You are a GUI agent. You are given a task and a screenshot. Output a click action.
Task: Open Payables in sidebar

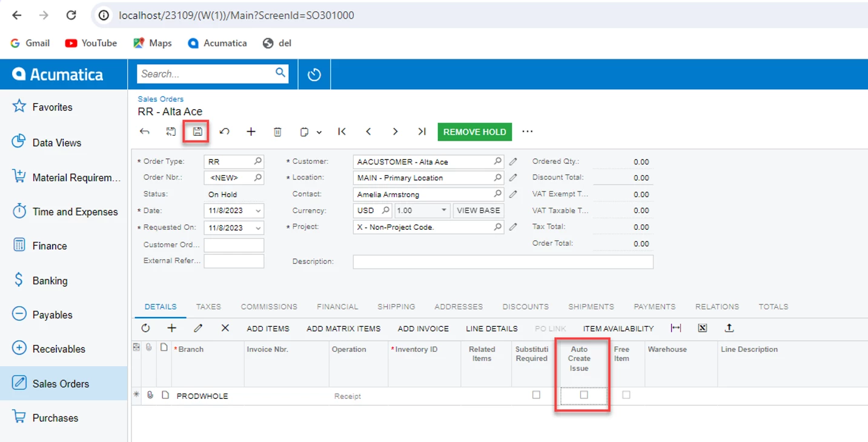(64, 315)
